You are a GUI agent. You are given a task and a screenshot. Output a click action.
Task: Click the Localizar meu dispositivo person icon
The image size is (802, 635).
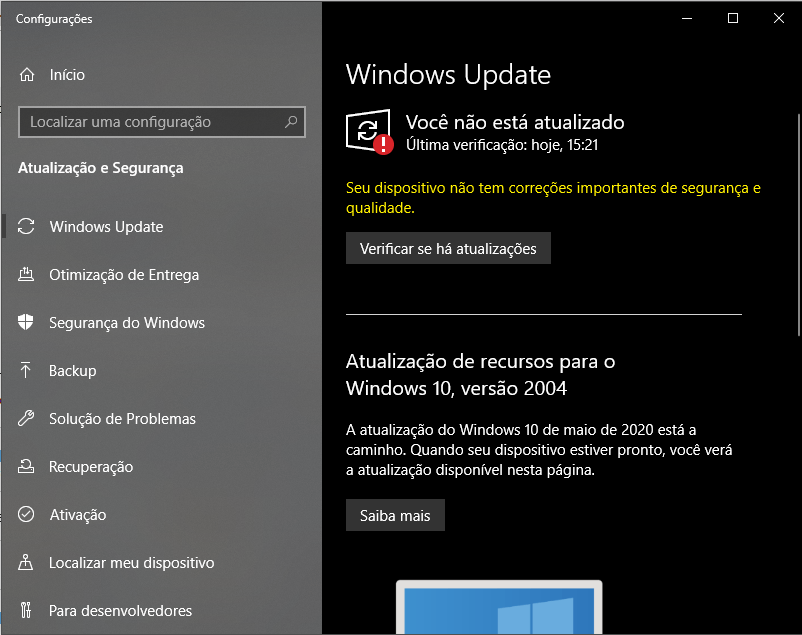click(26, 562)
